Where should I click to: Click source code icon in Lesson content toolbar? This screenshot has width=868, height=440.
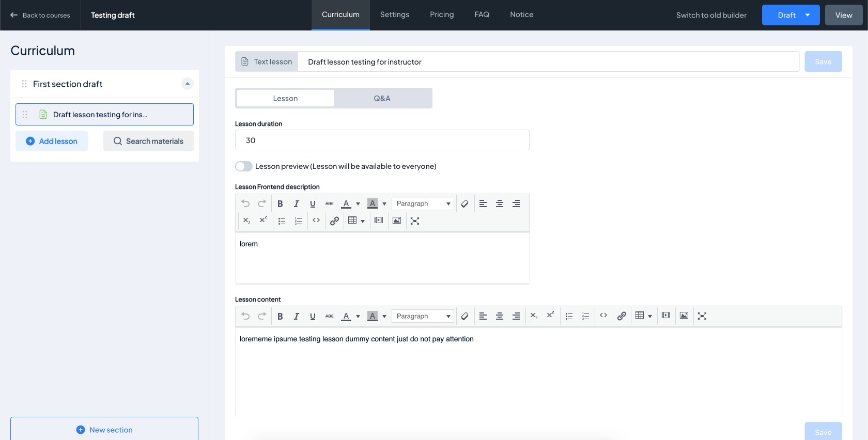[603, 316]
